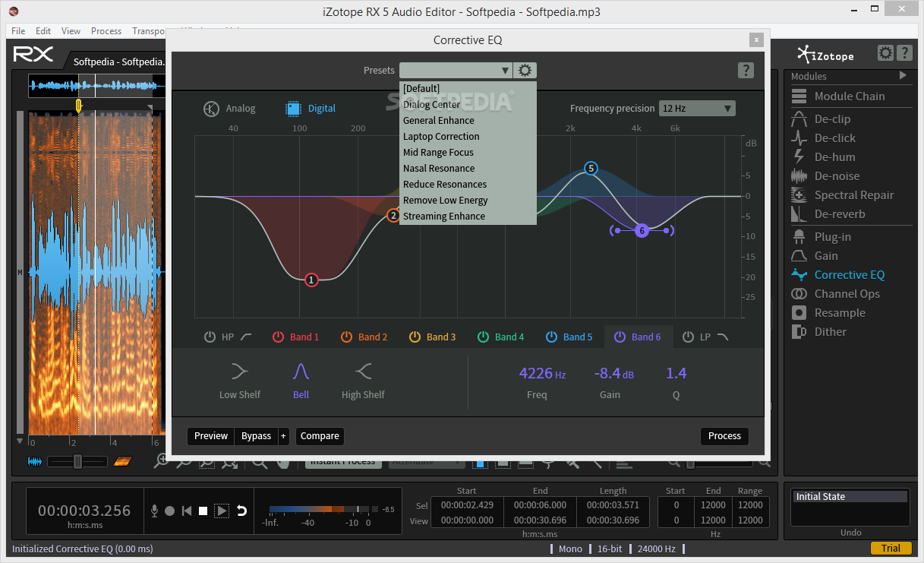This screenshot has width=924, height=563.
Task: Click the Freq value 4226 Hz
Action: tap(542, 373)
